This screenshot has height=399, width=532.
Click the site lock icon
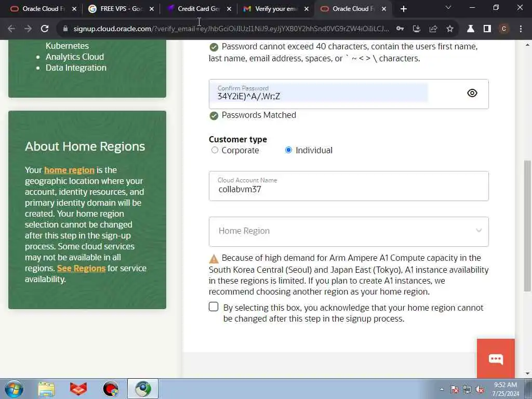[65, 29]
